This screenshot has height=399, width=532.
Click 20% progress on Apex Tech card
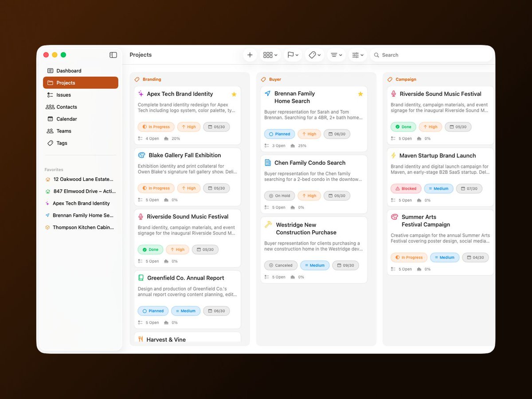172,139
